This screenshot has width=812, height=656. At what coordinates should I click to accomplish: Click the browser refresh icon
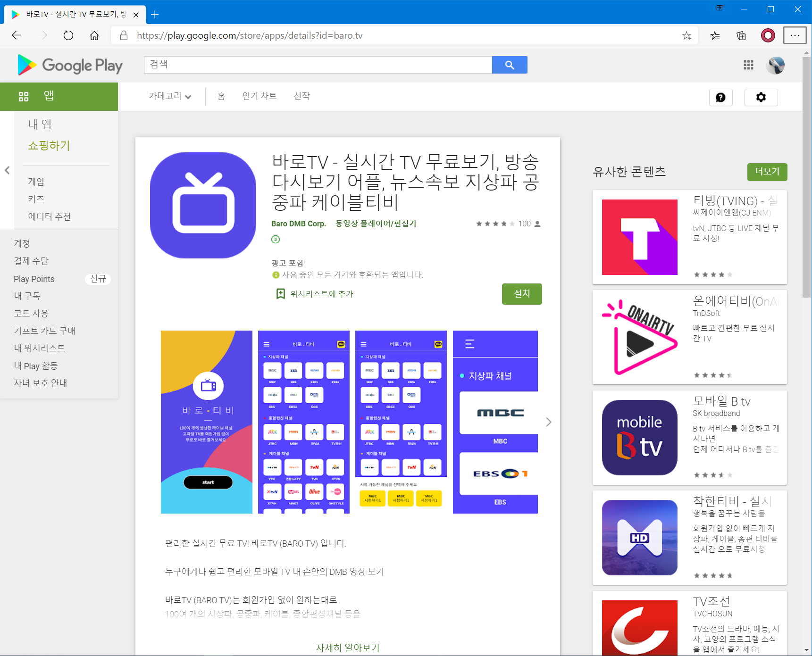pyautogui.click(x=68, y=35)
